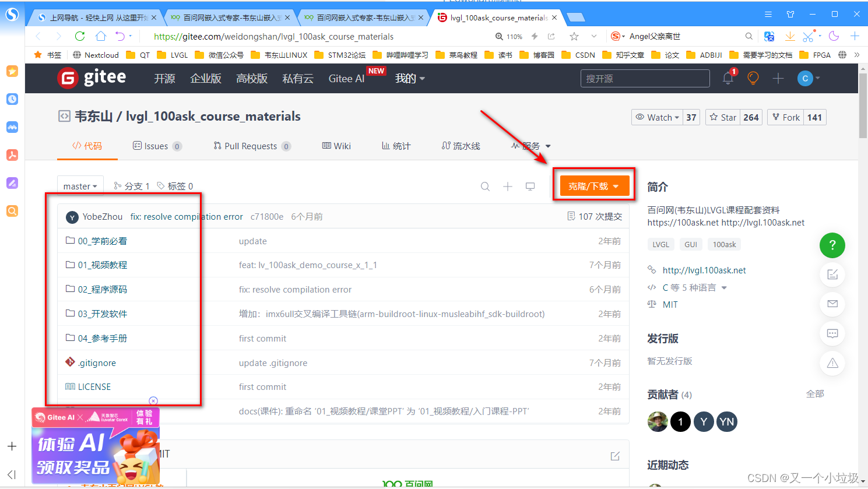The image size is (868, 489).
Task: Open the http://lvgl.100ask.net link
Action: pyautogui.click(x=704, y=270)
